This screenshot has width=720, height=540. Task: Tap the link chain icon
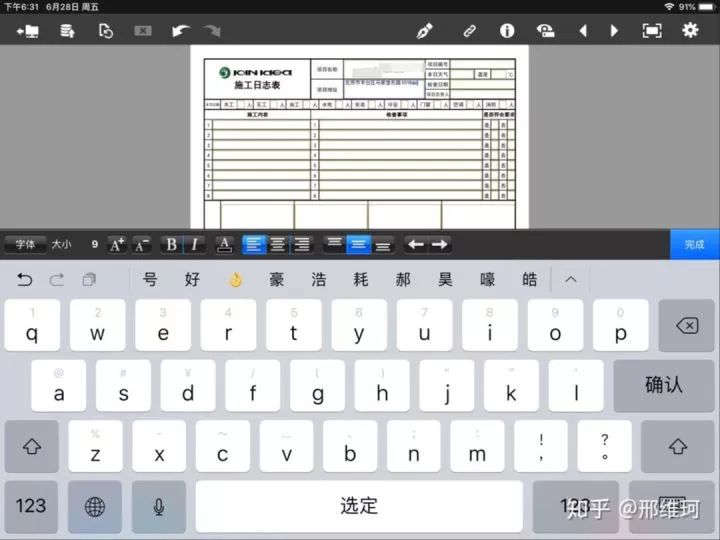469,31
